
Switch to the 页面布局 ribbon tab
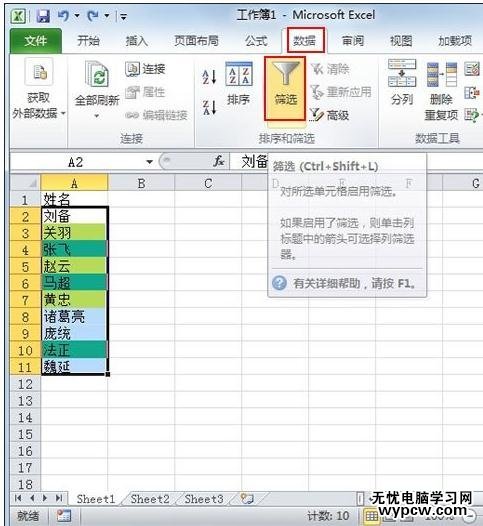point(196,41)
